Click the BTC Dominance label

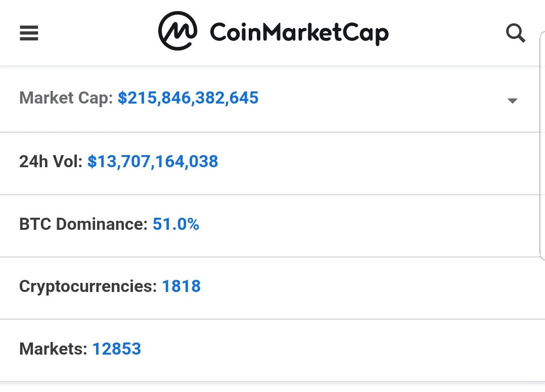click(83, 224)
